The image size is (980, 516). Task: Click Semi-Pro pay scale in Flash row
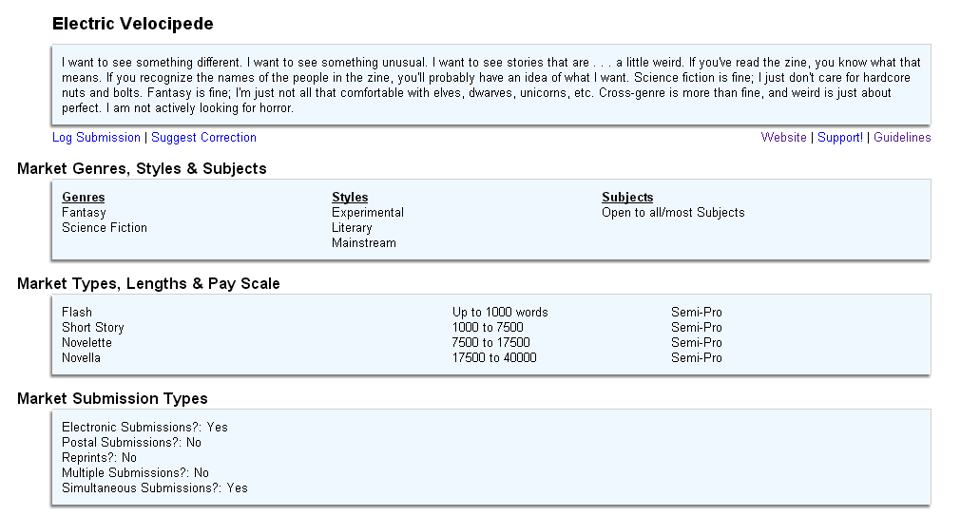click(696, 313)
